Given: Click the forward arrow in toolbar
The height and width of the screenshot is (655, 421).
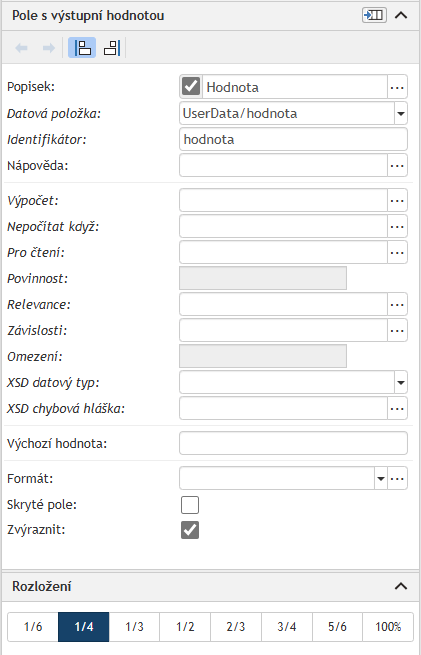Looking at the screenshot, I should [49, 48].
